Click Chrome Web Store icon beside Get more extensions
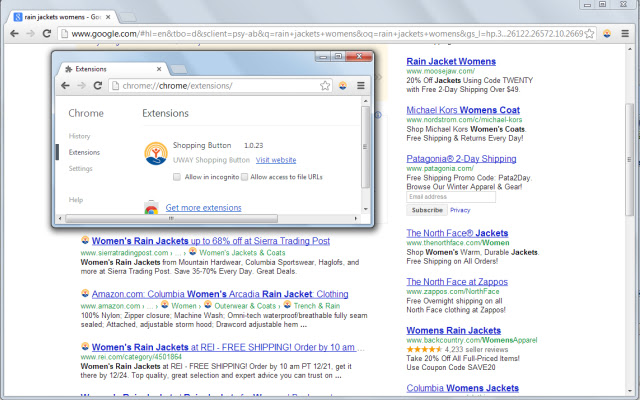 (151, 208)
